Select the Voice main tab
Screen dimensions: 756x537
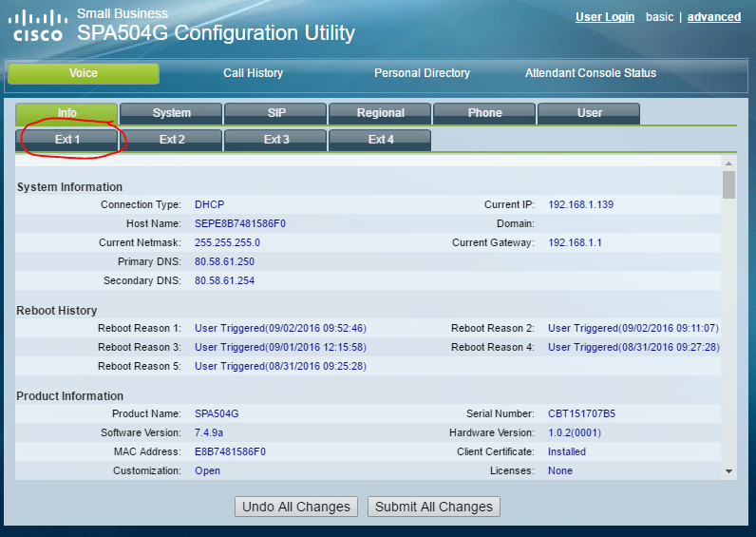click(x=84, y=73)
